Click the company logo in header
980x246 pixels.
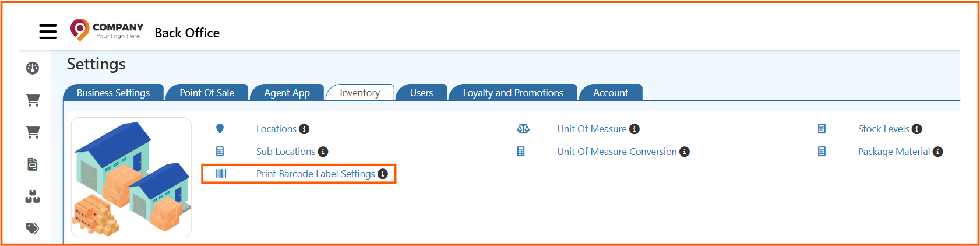(107, 30)
